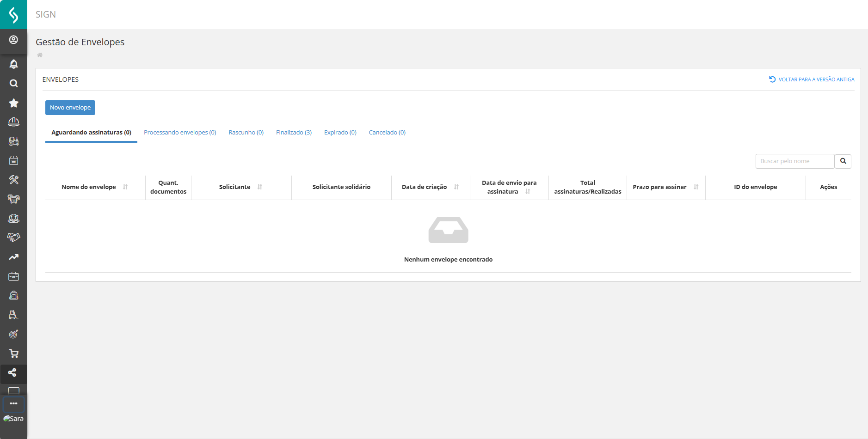Open the handshake module icon
The image size is (868, 439).
tap(13, 238)
